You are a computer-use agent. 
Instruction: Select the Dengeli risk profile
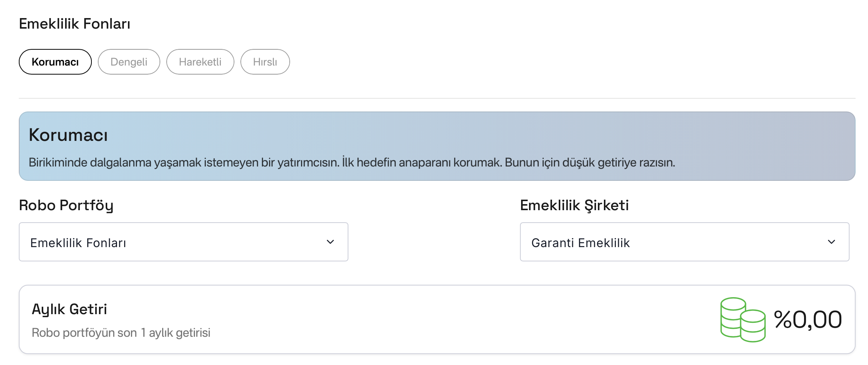(129, 61)
